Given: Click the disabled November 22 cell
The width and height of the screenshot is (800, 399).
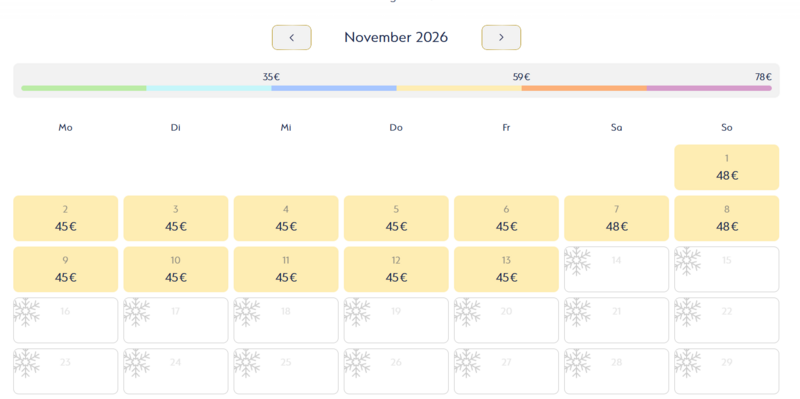Looking at the screenshot, I should [x=727, y=320].
